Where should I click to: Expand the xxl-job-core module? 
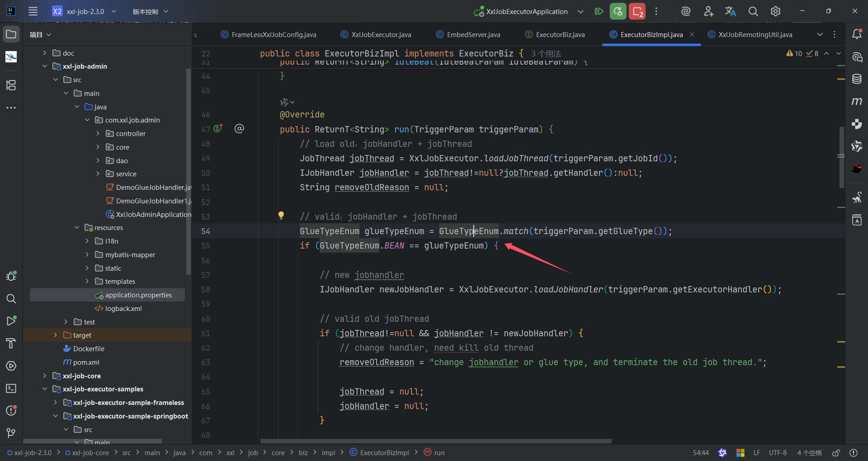click(44, 376)
